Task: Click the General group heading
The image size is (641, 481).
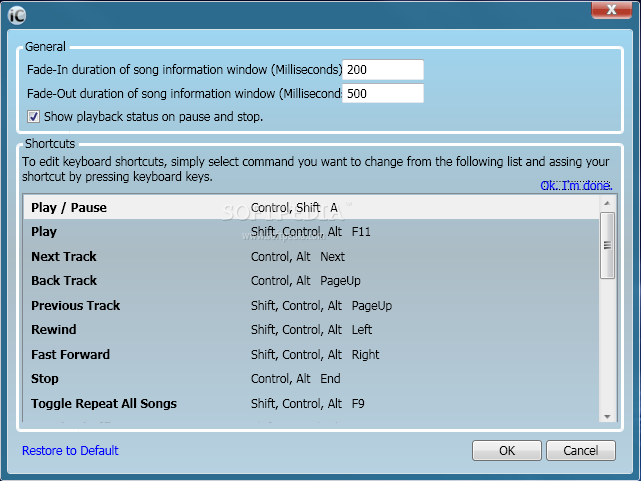Action: click(x=45, y=47)
